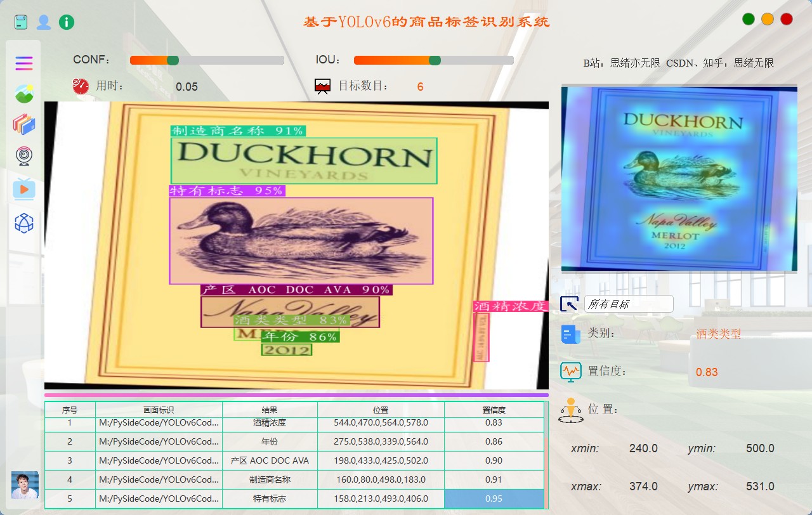Click the 画面标识 column header
The width and height of the screenshot is (812, 515).
click(x=159, y=410)
